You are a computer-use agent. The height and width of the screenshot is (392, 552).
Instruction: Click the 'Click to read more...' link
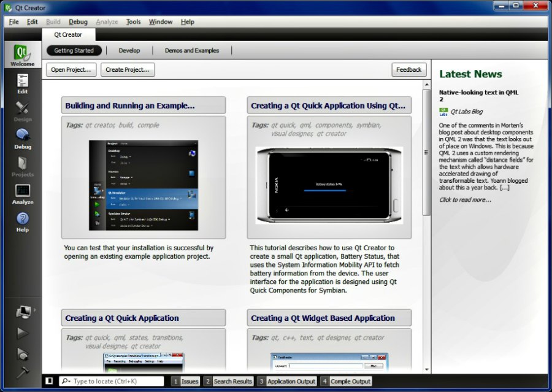465,200
